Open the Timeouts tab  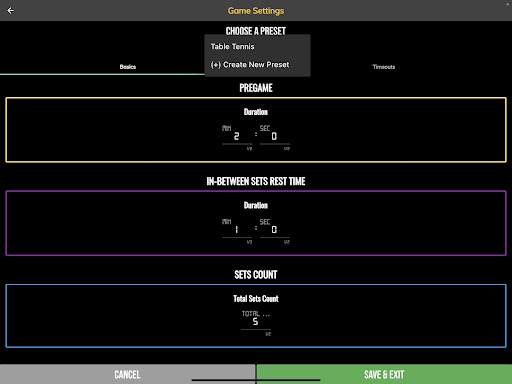pos(384,67)
